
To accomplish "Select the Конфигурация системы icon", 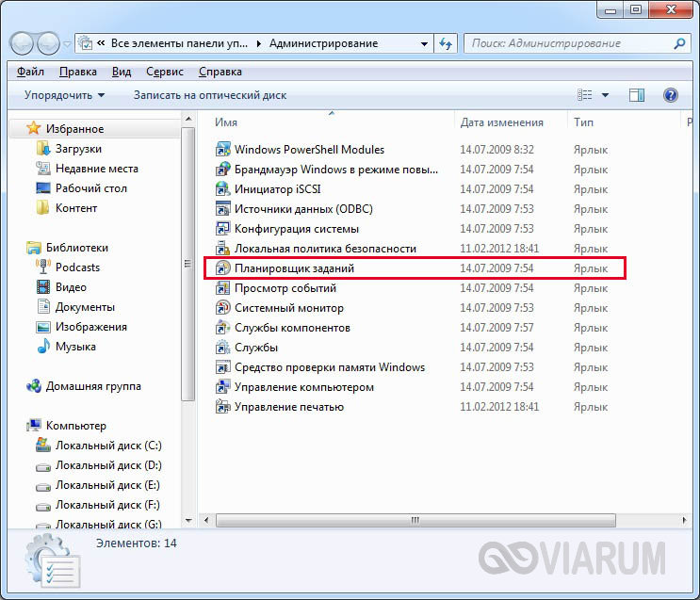I will [222, 229].
